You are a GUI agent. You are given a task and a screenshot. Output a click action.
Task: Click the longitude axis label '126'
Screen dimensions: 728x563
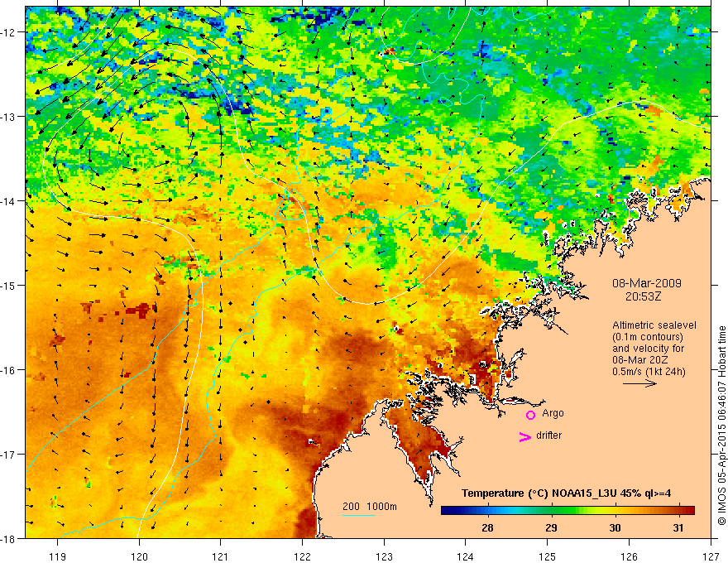tap(629, 556)
